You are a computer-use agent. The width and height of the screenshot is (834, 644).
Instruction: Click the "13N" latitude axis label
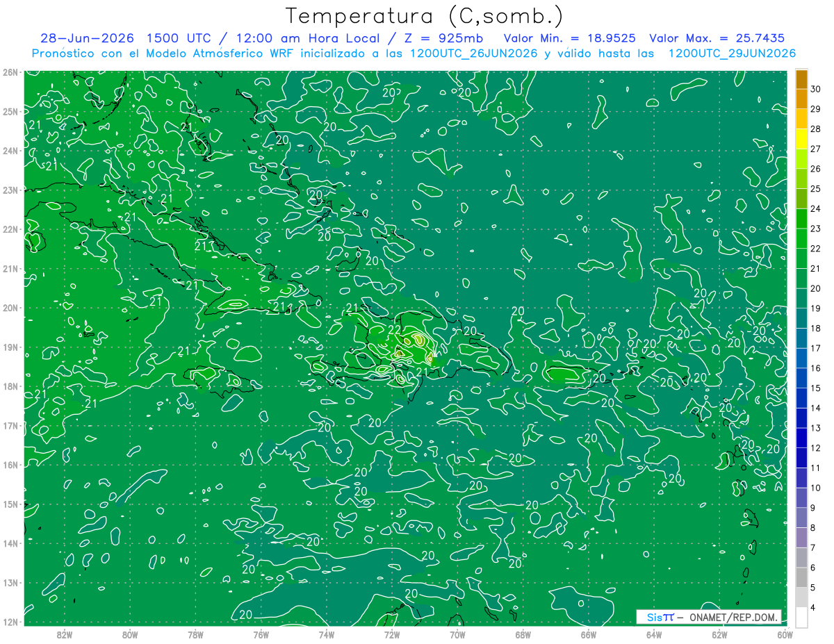pyautogui.click(x=10, y=582)
